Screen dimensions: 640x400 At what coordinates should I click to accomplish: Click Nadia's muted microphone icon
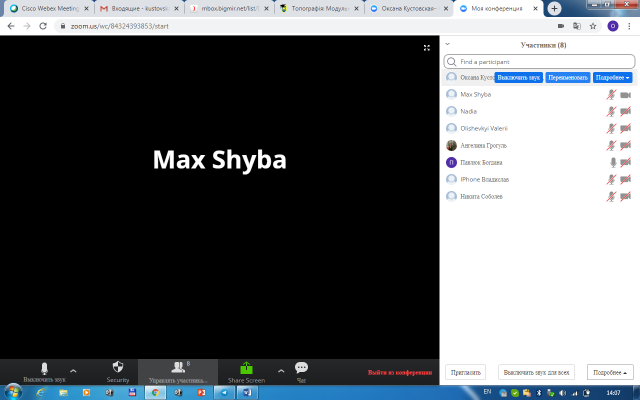[611, 111]
